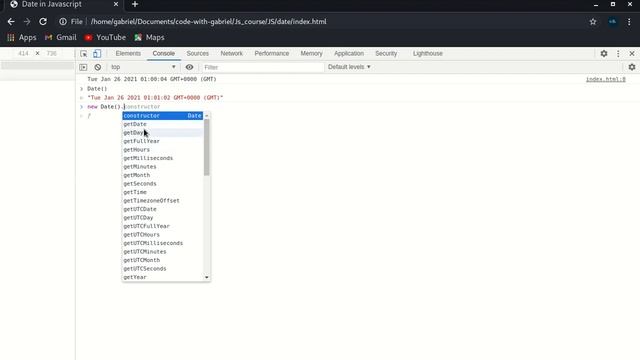Switch to the Network panel

(231, 53)
